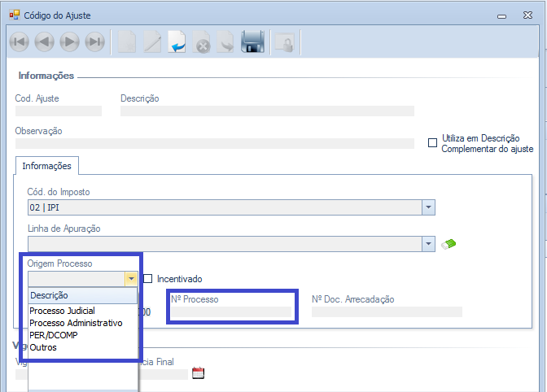Go to the next record
Screen dimensions: 547x392
pos(69,41)
